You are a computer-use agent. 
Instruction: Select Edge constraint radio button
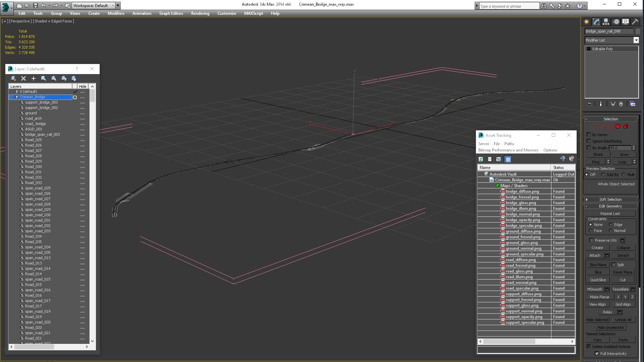(610, 225)
